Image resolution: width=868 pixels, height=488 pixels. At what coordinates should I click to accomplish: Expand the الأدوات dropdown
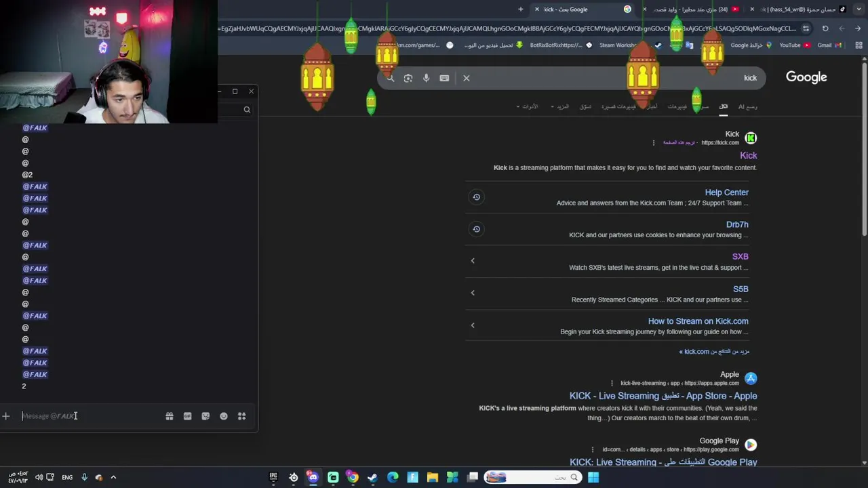pyautogui.click(x=527, y=106)
